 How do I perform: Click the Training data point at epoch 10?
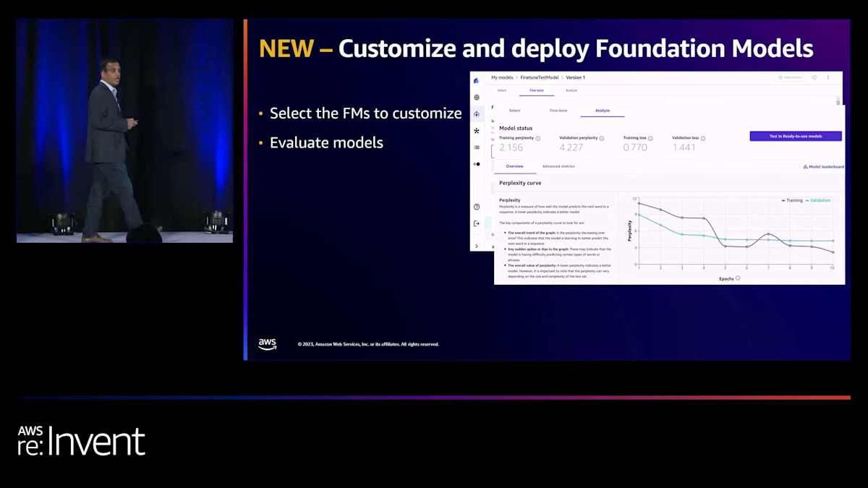coord(833,252)
